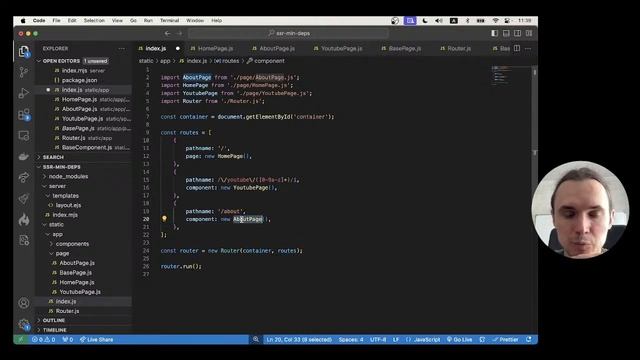The height and width of the screenshot is (360, 640).
Task: Open the Explorer view in activity bar
Action: pyautogui.click(x=24, y=51)
